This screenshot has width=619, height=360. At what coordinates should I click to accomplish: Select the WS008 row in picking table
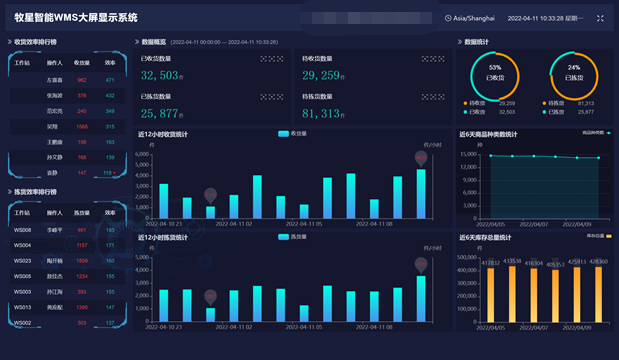tap(67, 230)
